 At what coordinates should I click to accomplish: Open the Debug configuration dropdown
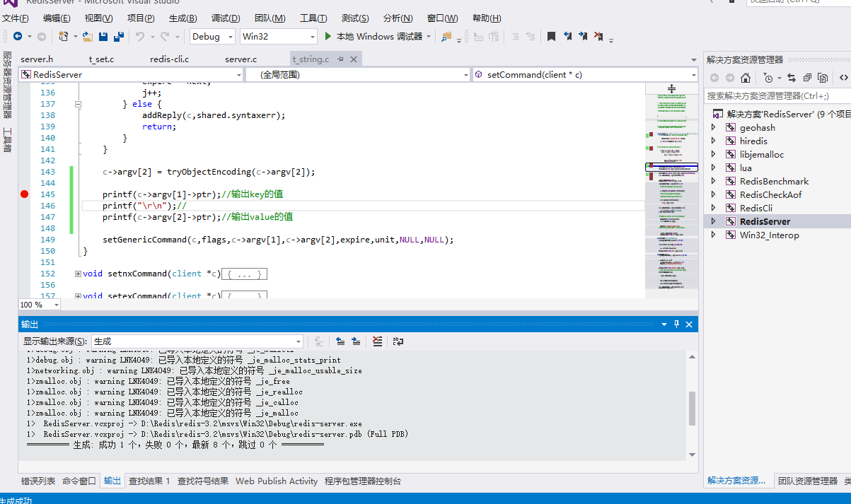point(213,36)
